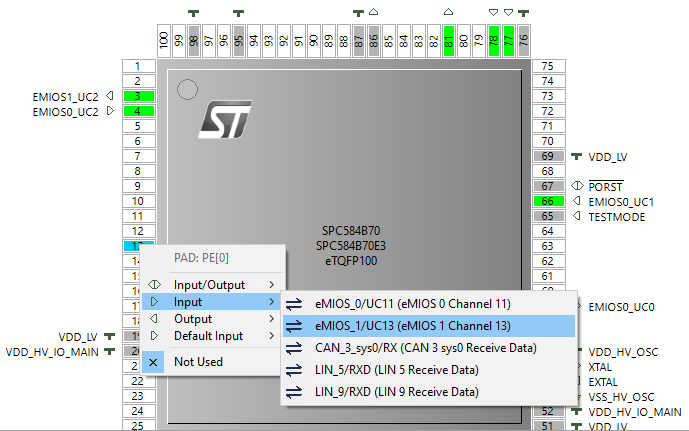
Task: Select gray pin 69
Action: pyautogui.click(x=548, y=156)
